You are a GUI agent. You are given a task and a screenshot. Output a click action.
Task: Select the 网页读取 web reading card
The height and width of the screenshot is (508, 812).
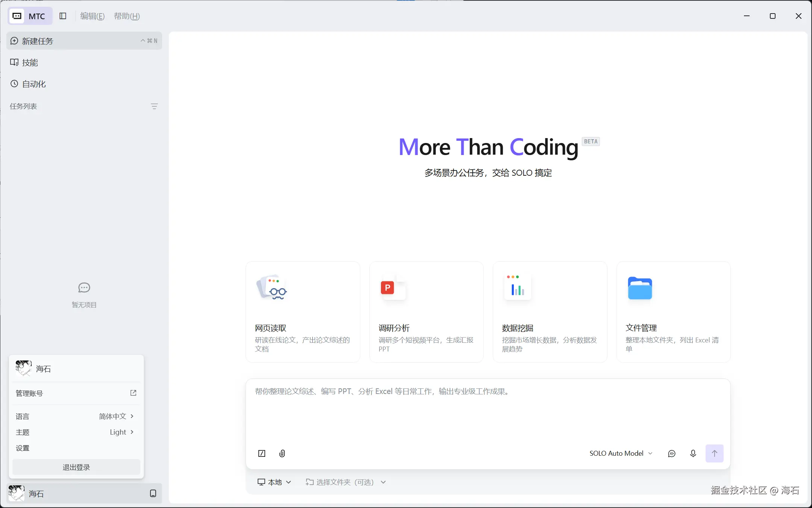(303, 312)
